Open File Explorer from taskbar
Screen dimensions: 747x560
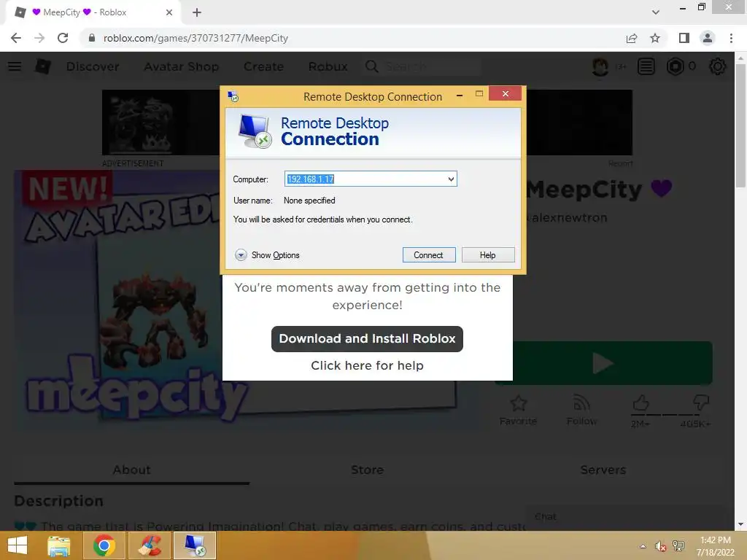point(59,545)
